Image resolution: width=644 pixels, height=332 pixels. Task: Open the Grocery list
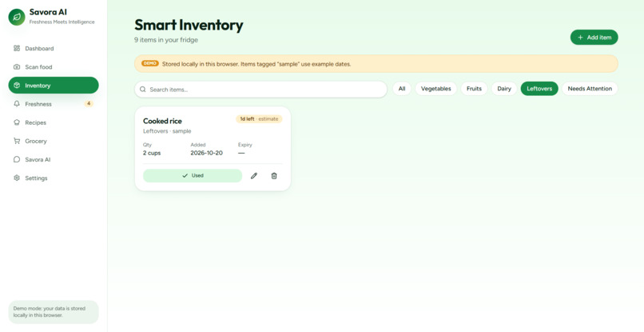tap(54, 141)
